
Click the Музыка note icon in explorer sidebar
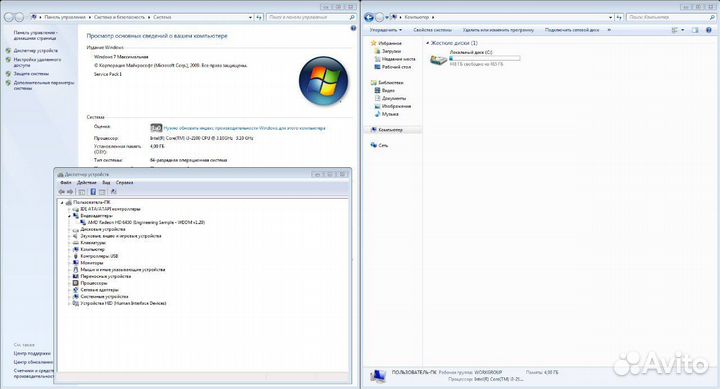coord(377,114)
